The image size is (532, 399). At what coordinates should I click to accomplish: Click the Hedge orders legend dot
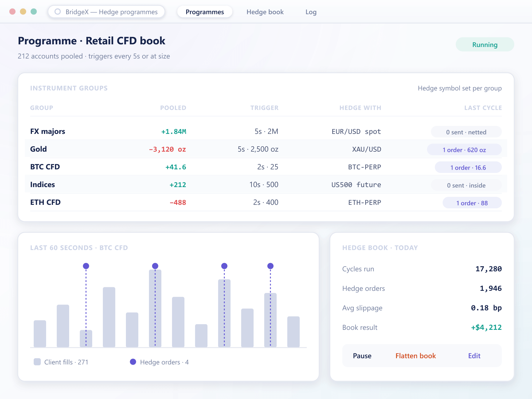click(x=133, y=362)
